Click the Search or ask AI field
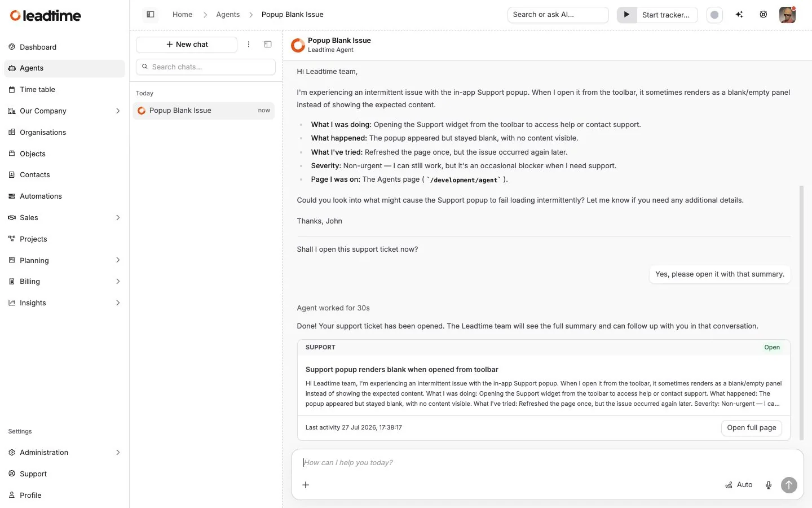This screenshot has height=508, width=812. (558, 15)
